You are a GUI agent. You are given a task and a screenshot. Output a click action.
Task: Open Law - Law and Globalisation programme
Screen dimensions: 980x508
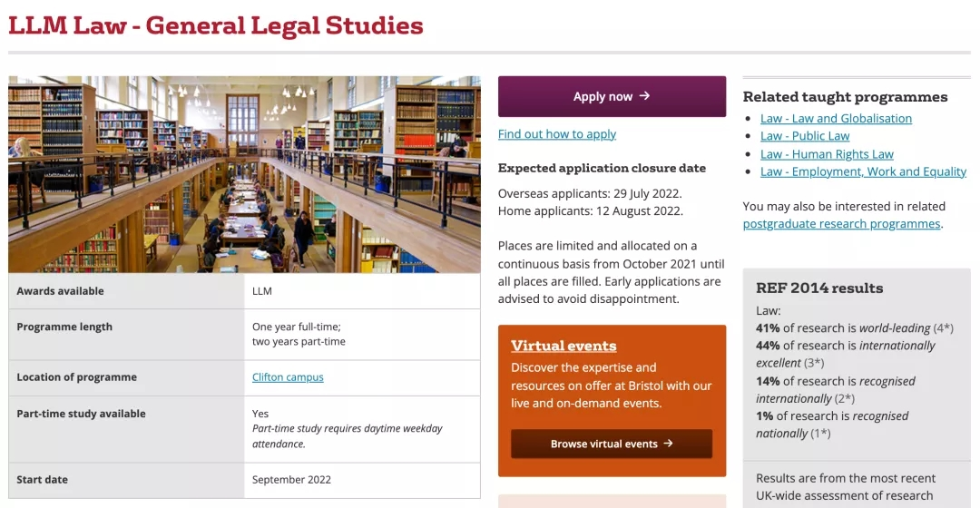tap(836, 118)
